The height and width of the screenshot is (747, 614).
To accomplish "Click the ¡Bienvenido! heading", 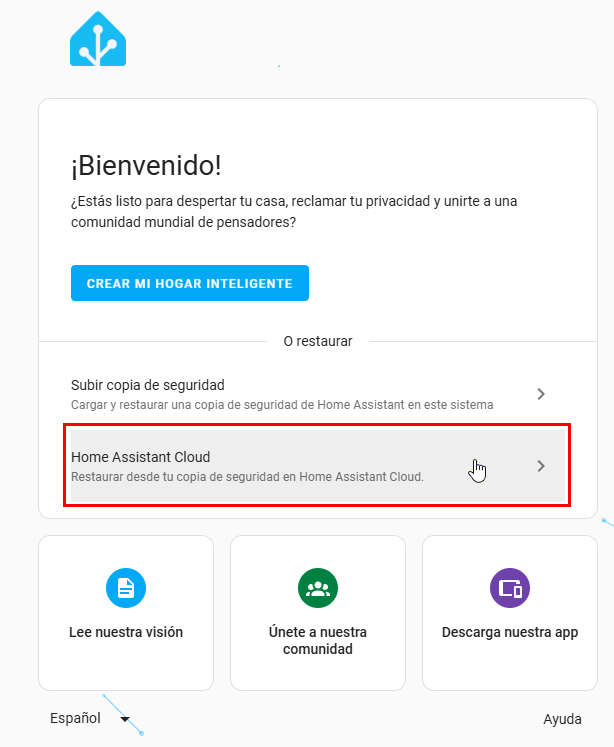I will click(146, 166).
